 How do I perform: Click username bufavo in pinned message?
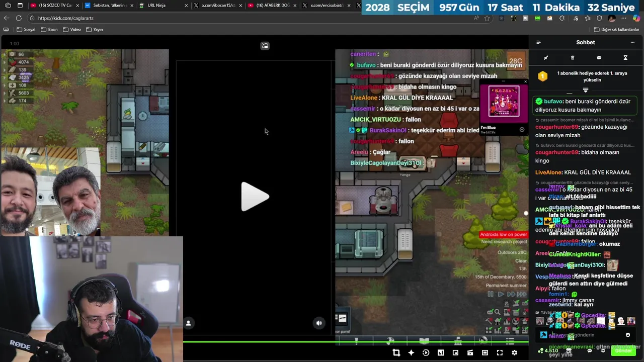pyautogui.click(x=552, y=102)
